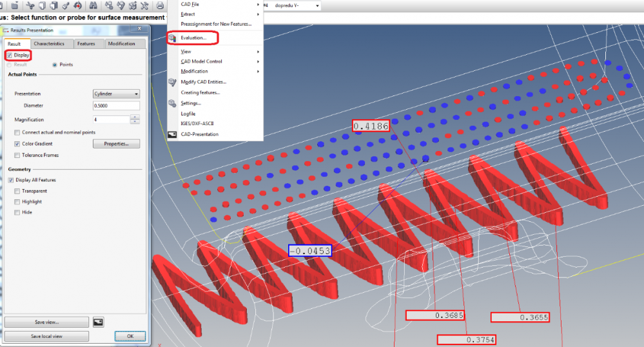Click the small image icon beside Save view
Image resolution: width=644 pixels, height=347 pixels.
click(98, 322)
